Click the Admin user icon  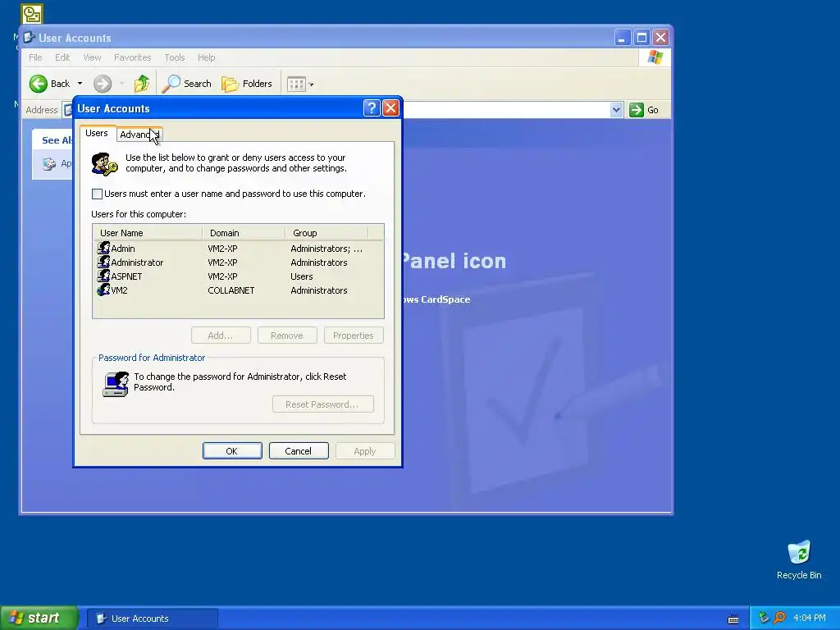pos(103,248)
